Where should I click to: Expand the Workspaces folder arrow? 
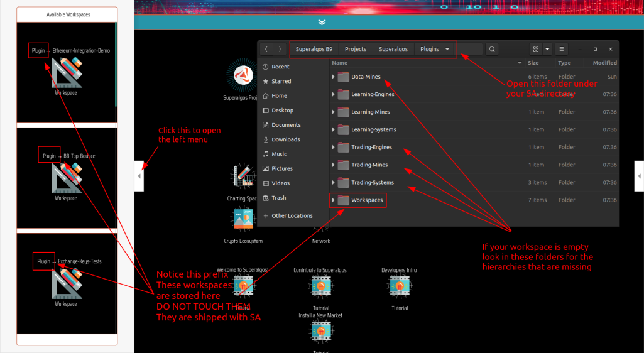click(x=333, y=200)
